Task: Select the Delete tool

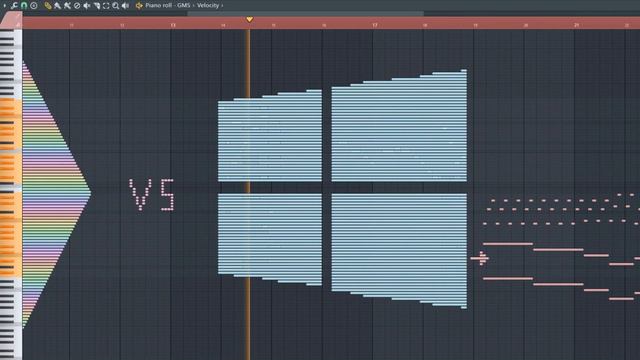Action: pyautogui.click(x=77, y=5)
